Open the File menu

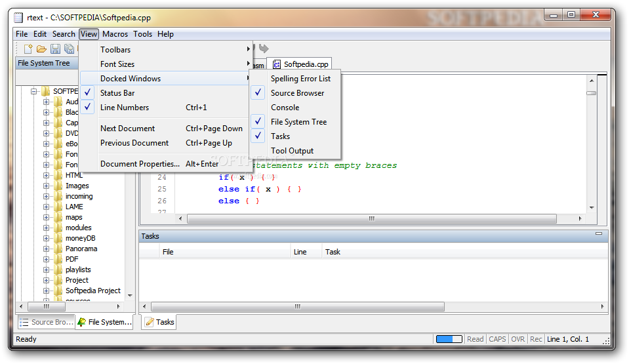22,34
